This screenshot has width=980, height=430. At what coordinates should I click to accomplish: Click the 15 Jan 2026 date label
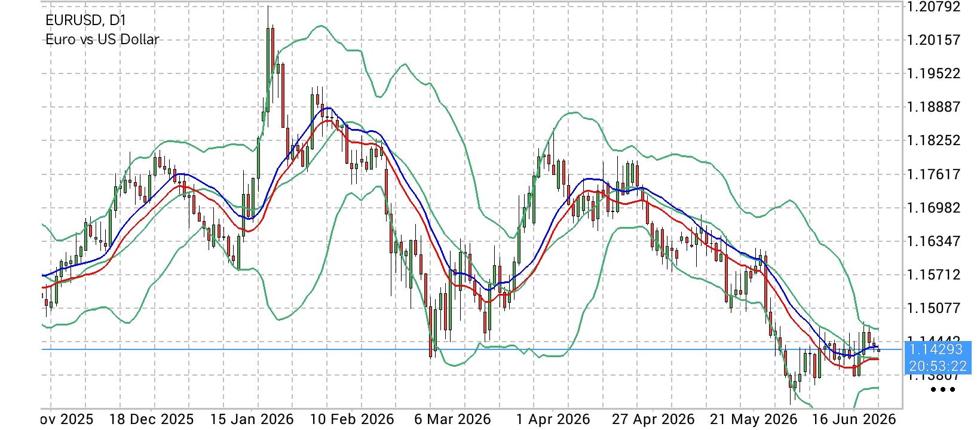click(252, 419)
